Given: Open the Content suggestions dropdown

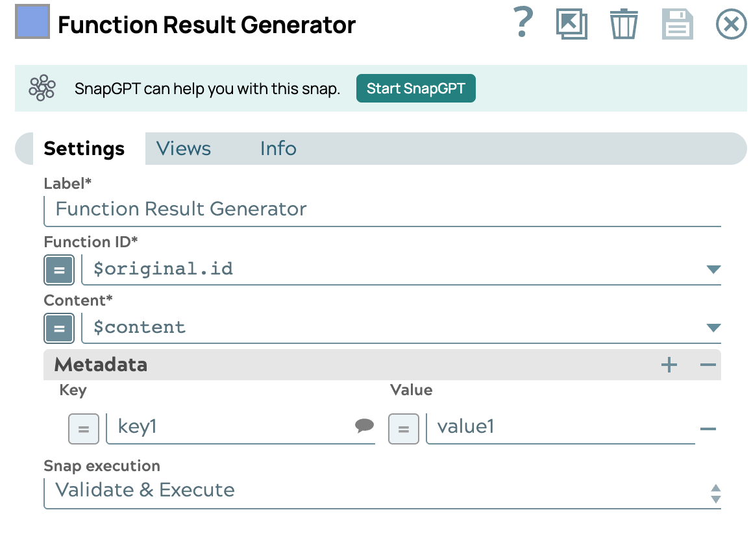Looking at the screenshot, I should (713, 328).
